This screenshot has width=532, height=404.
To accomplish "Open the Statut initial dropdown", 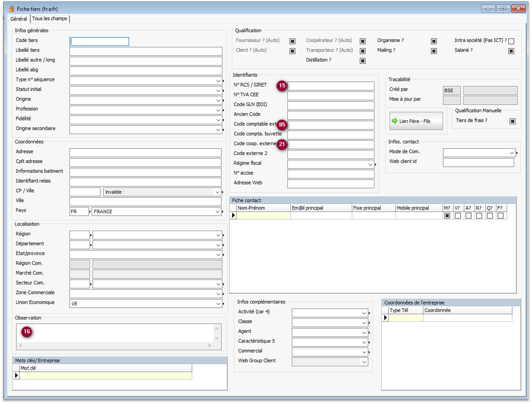I will 218,91.
